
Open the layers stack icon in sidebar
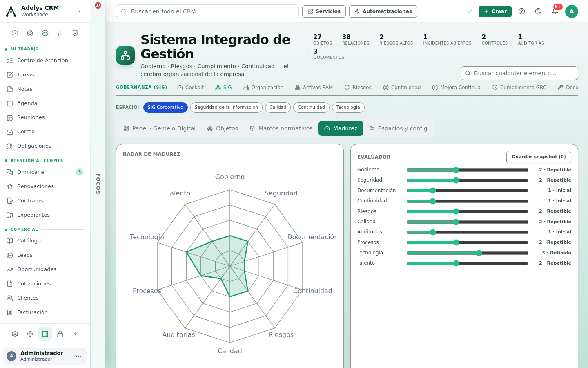pos(45,33)
